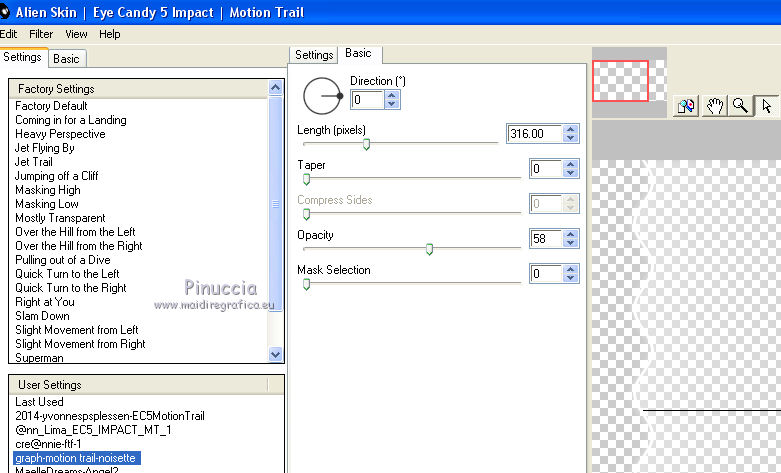
Task: Click the Taper value input field
Action: tap(546, 169)
